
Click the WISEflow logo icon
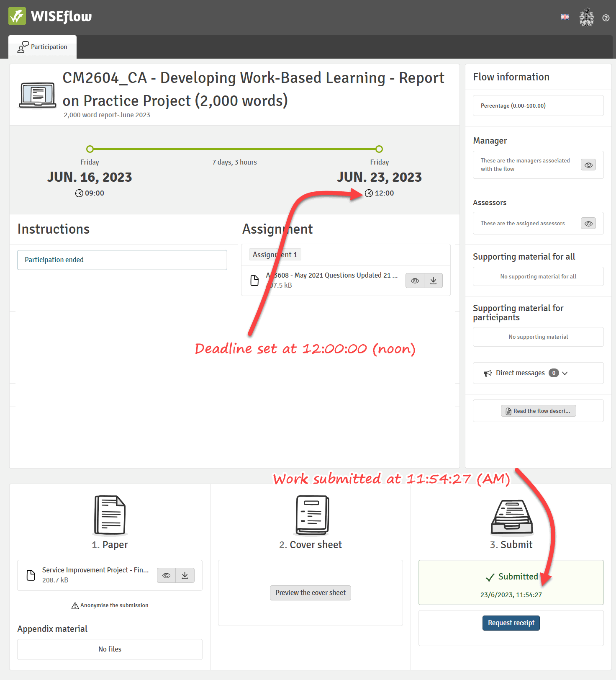17,16
